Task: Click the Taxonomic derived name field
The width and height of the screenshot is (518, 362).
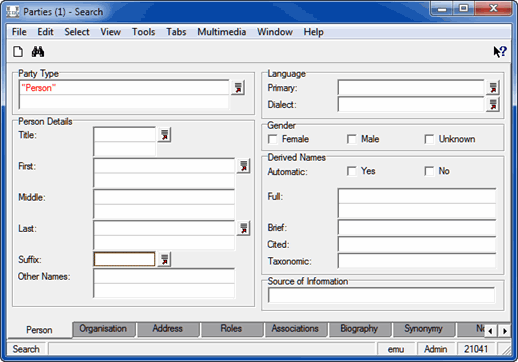Action: pyautogui.click(x=417, y=261)
